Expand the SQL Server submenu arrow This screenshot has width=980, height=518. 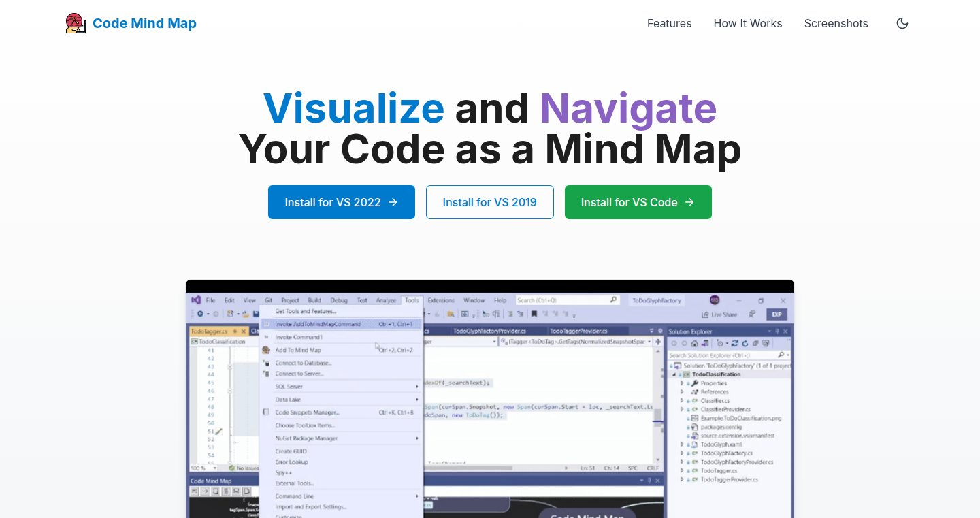pyautogui.click(x=417, y=387)
